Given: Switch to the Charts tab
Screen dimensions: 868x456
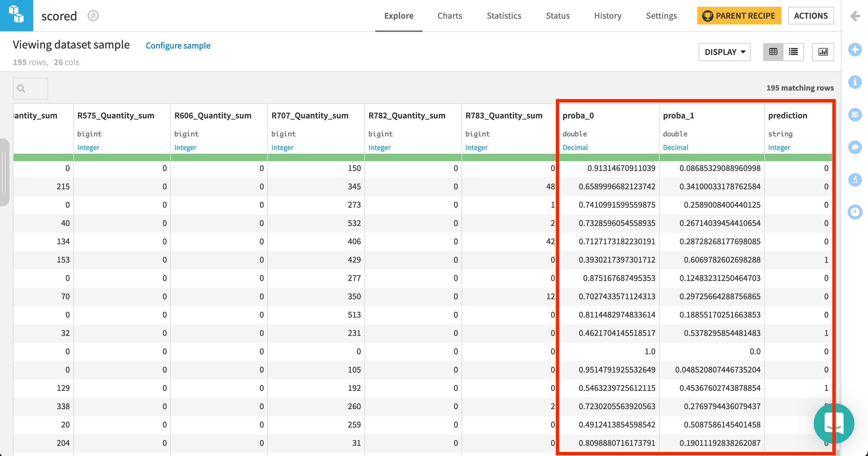Looking at the screenshot, I should point(450,16).
